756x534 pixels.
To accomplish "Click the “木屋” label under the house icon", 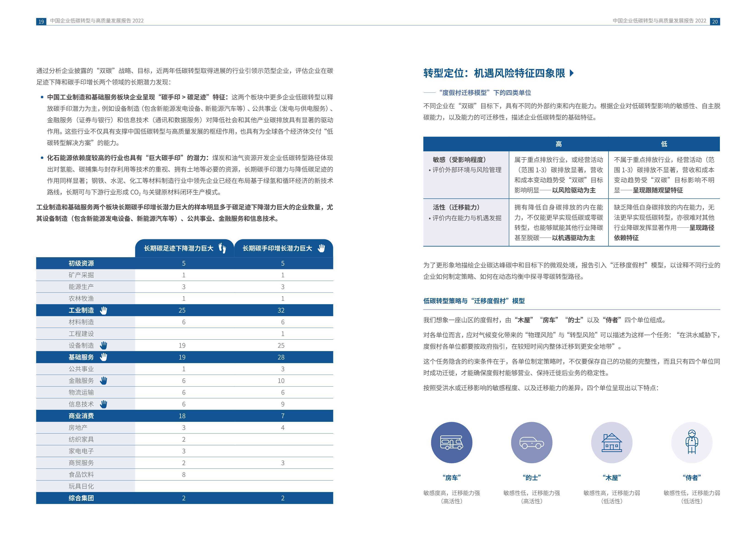I will [612, 477].
